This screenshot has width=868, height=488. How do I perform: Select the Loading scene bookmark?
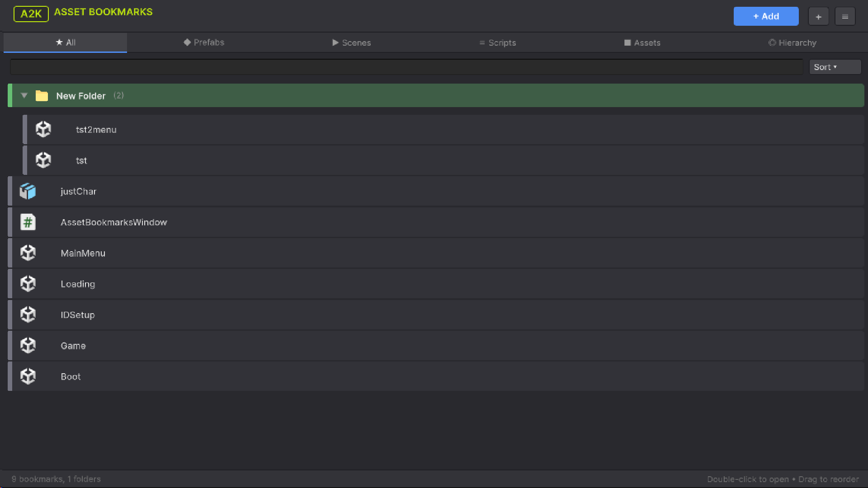point(78,284)
